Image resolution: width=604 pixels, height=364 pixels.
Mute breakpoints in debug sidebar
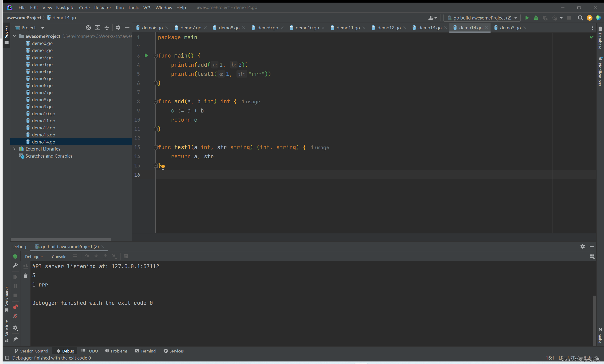(15, 316)
